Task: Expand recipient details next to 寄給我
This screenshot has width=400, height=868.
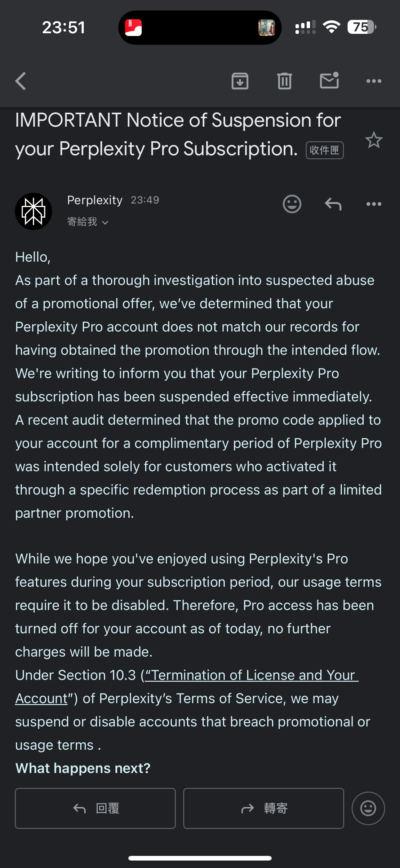Action: point(105,222)
